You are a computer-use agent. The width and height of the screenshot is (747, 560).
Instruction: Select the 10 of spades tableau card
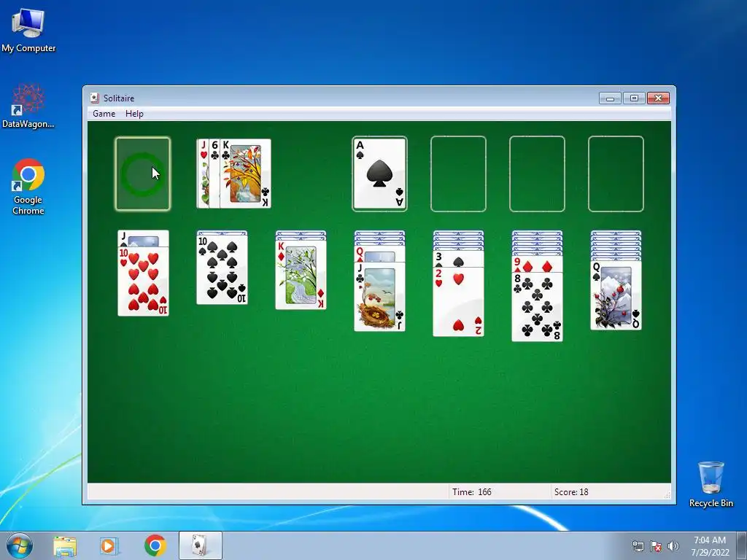point(222,270)
